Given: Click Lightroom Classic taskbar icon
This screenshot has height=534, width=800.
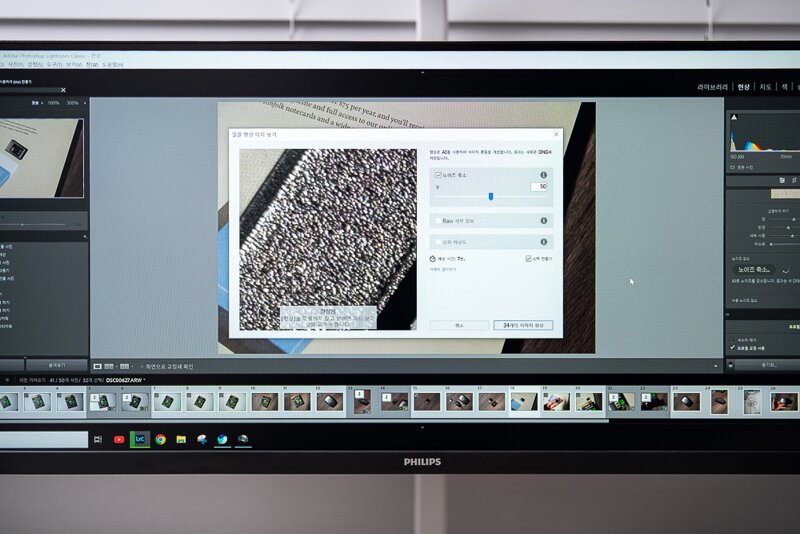Looking at the screenshot, I should [x=140, y=439].
